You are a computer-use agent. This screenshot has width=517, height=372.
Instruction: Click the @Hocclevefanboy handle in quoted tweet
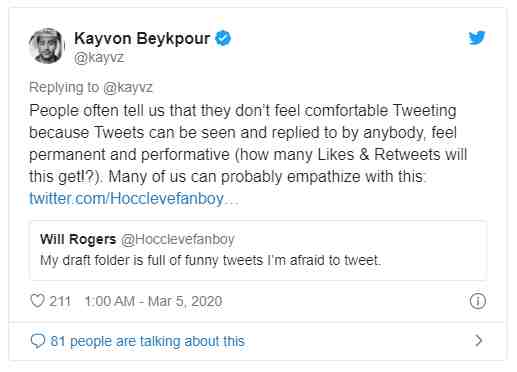tap(178, 239)
